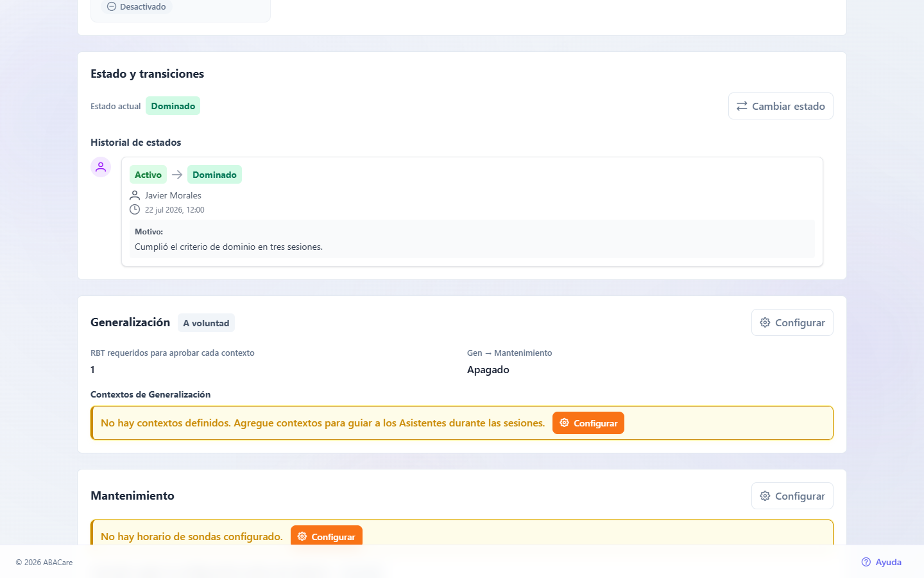This screenshot has width=924, height=578.
Task: Click the © 2026 ABACare footer text
Action: [x=44, y=563]
